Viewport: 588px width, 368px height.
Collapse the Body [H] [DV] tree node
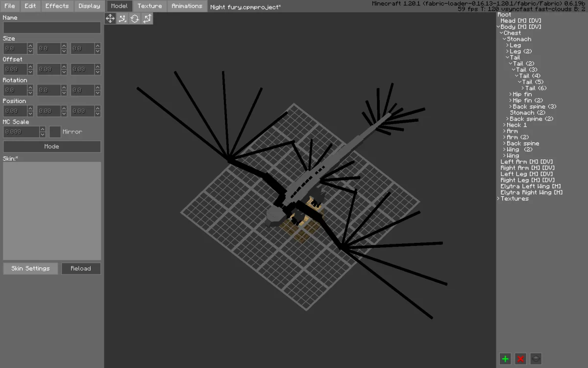pyautogui.click(x=499, y=27)
